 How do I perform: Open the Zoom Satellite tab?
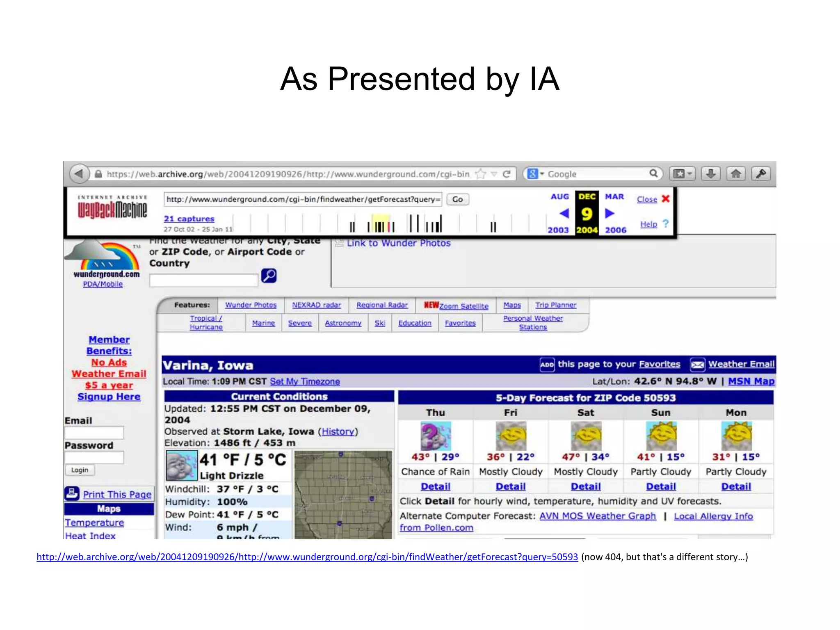pyautogui.click(x=463, y=306)
